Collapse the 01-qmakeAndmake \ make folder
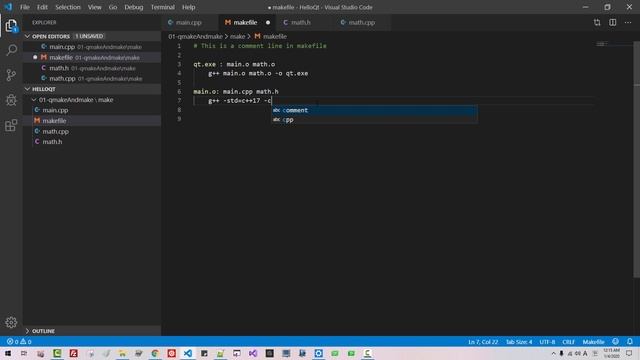The height and width of the screenshot is (360, 640). pos(92,100)
